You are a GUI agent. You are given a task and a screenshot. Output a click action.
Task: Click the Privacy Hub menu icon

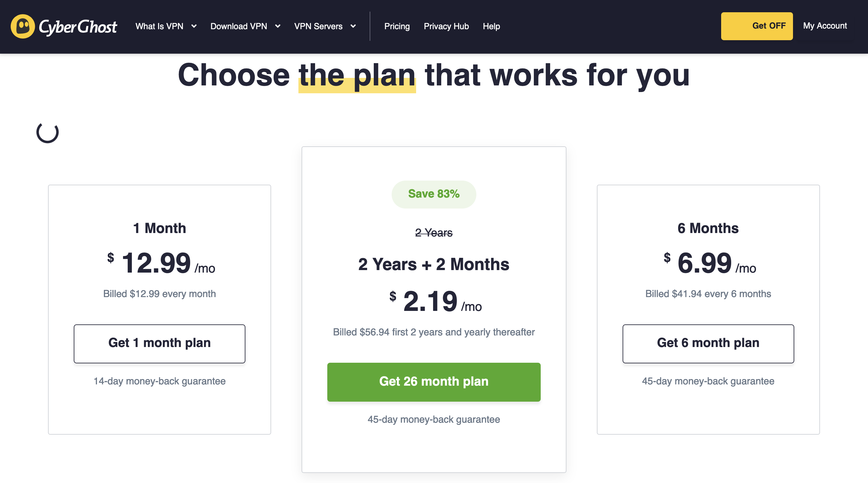coord(446,26)
